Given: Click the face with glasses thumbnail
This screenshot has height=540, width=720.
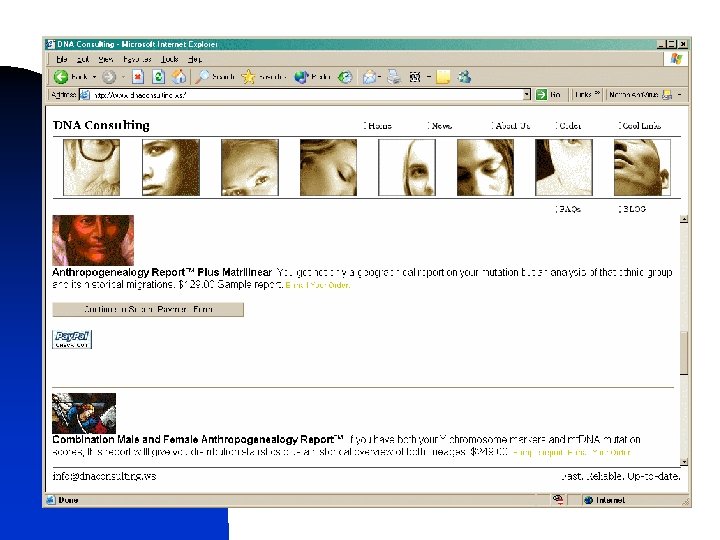Looking at the screenshot, I should (x=91, y=168).
